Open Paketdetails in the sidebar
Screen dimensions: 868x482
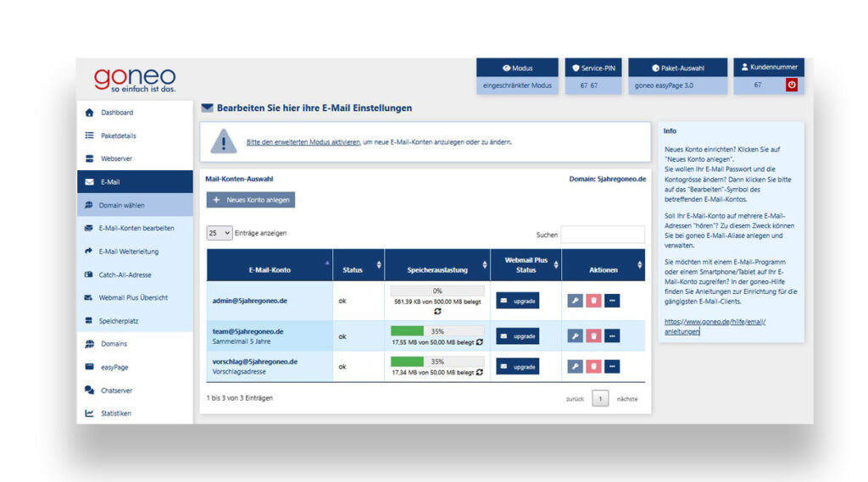coord(135,136)
